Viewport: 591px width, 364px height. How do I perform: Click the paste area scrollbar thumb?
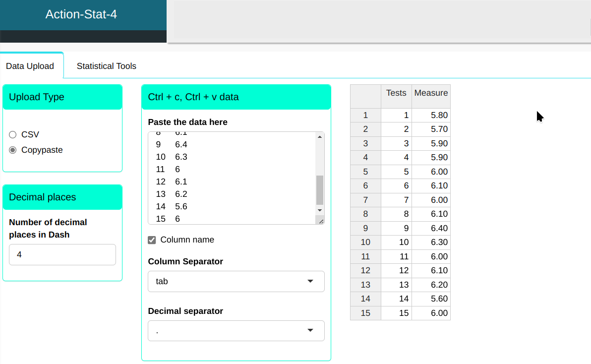[x=320, y=190]
